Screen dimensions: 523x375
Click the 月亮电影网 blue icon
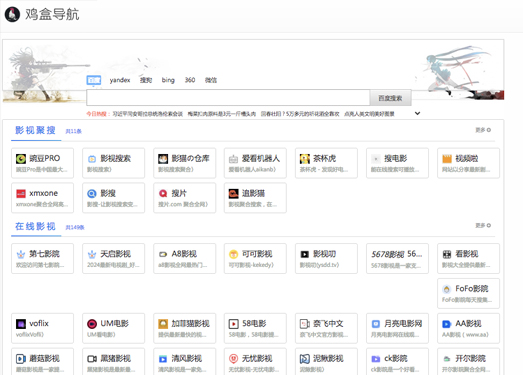(x=376, y=324)
